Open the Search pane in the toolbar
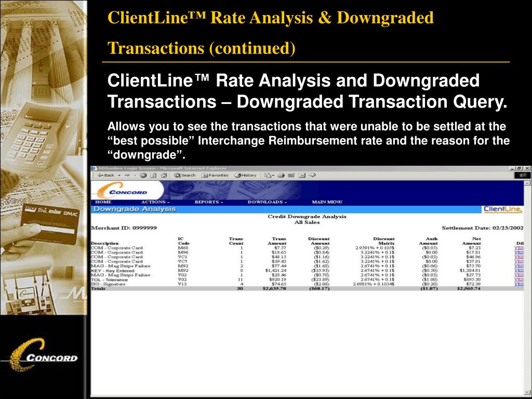532x399 pixels. tap(185, 176)
